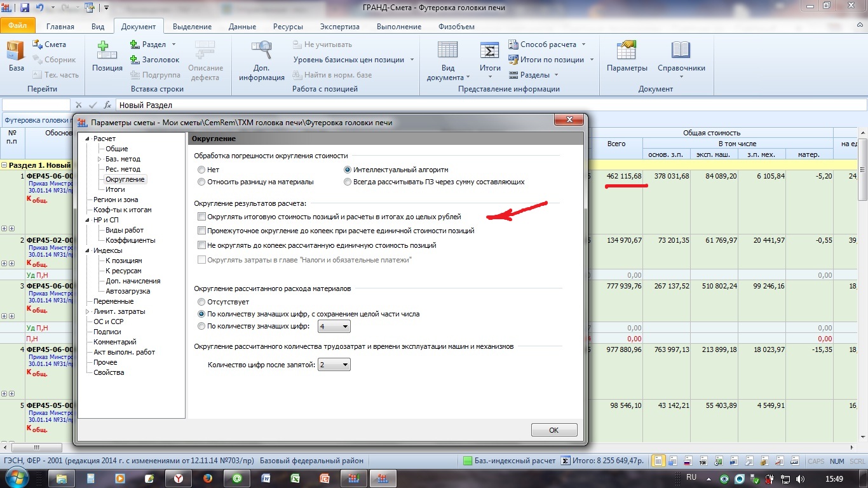This screenshot has width=868, height=488.
Task: Click the Заголовок insert button
Action: [155, 60]
